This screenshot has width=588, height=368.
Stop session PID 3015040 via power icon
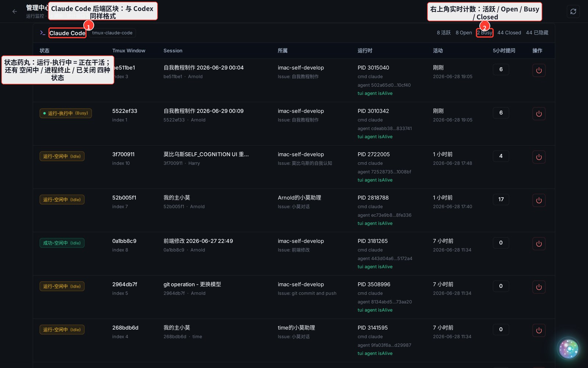539,70
